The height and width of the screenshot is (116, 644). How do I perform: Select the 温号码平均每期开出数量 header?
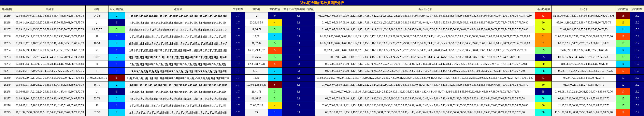pos(298,9)
